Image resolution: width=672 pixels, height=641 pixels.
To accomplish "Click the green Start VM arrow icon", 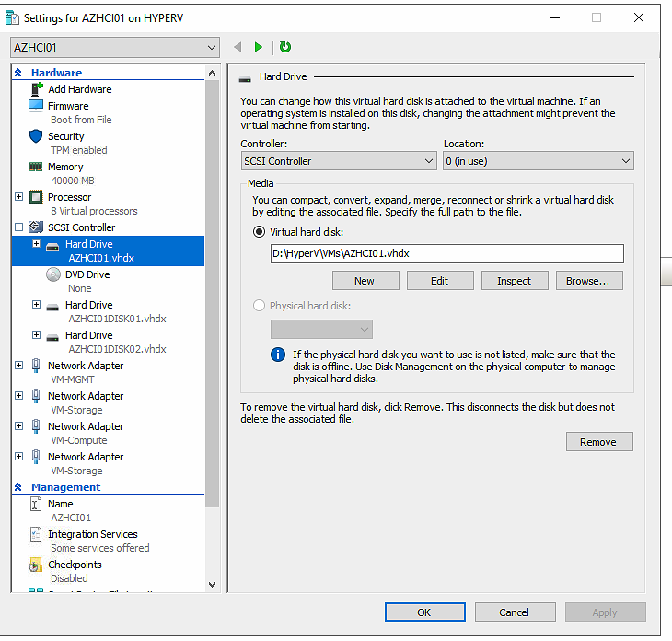I will click(259, 47).
